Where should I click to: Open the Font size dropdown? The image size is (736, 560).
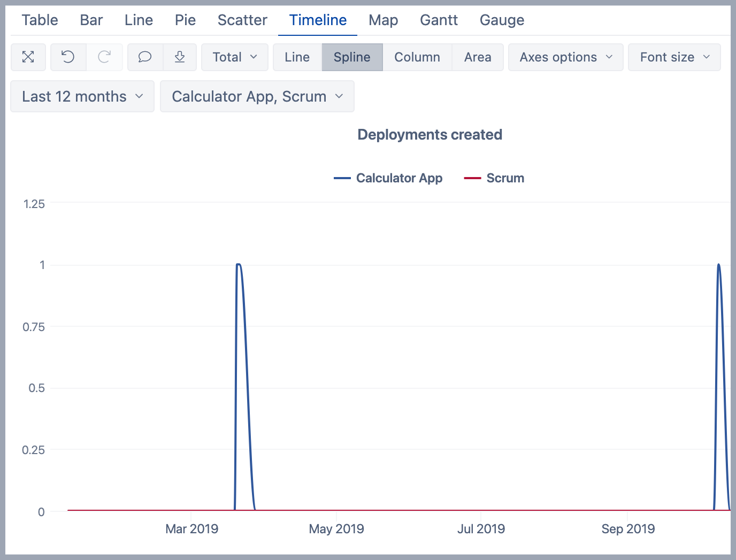coord(674,57)
